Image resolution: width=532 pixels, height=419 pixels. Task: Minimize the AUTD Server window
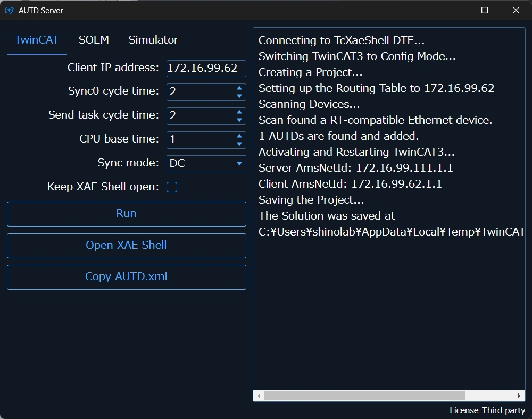454,10
